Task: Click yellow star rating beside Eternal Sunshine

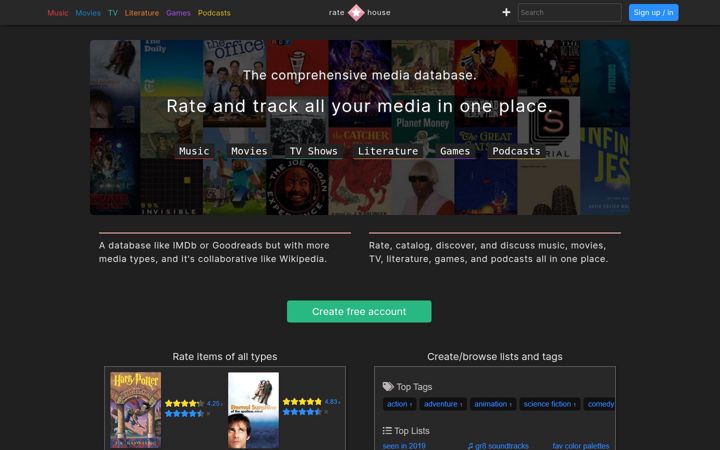Action: (302, 402)
